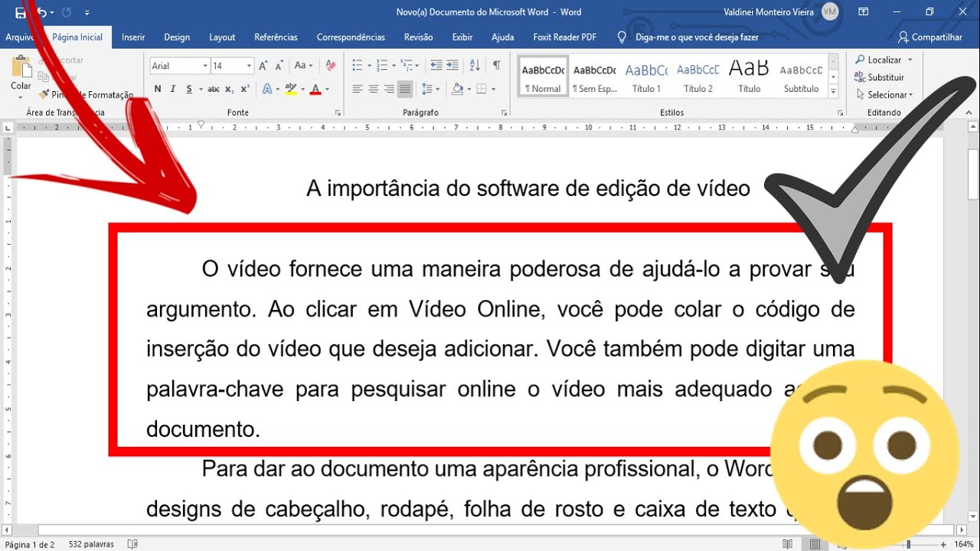Apply the Título 1 style
Screen dimensions: 980x551
(x=646, y=77)
